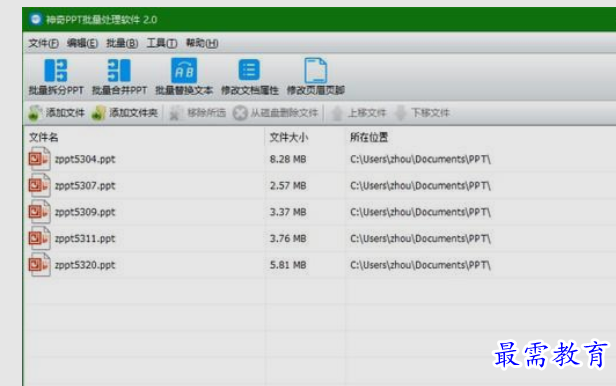Screen dimensions: 616x386
Task: Open the 批量(B) menu
Action: pos(122,43)
